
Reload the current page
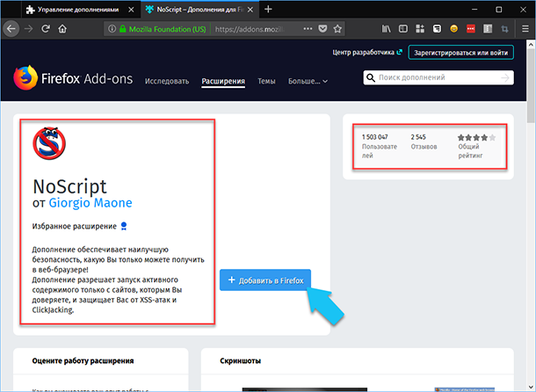click(46, 29)
